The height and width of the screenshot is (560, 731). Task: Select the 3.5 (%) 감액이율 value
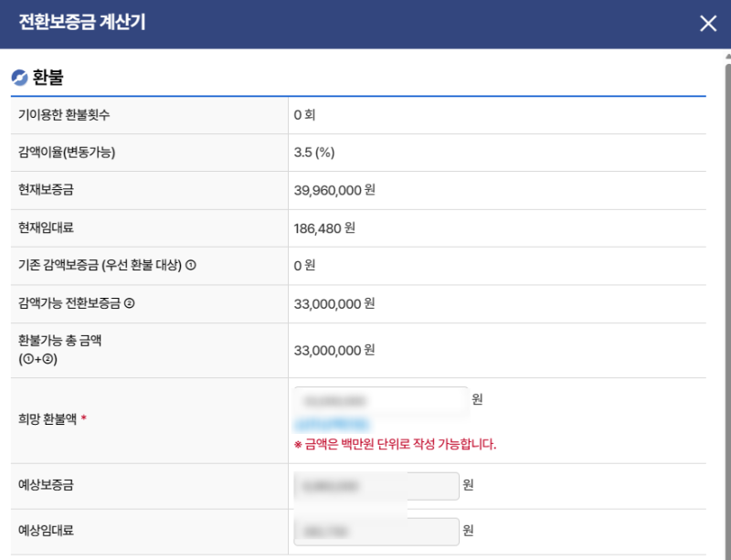pos(314,153)
